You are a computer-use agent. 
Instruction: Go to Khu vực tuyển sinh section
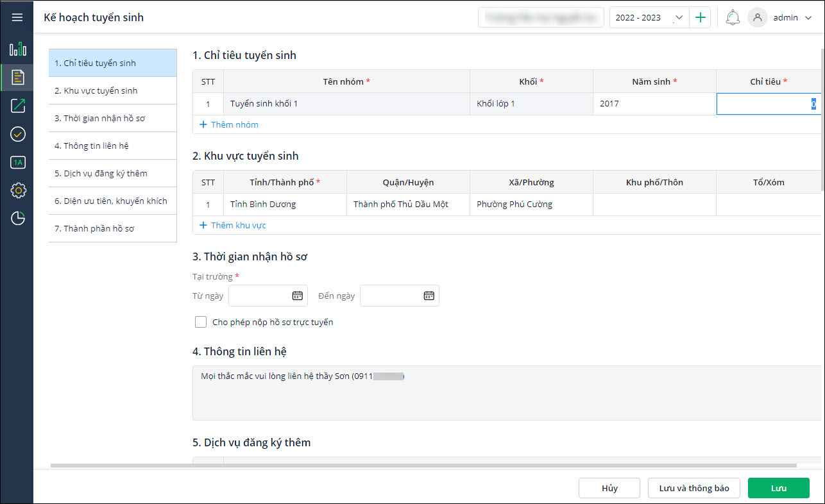point(113,90)
